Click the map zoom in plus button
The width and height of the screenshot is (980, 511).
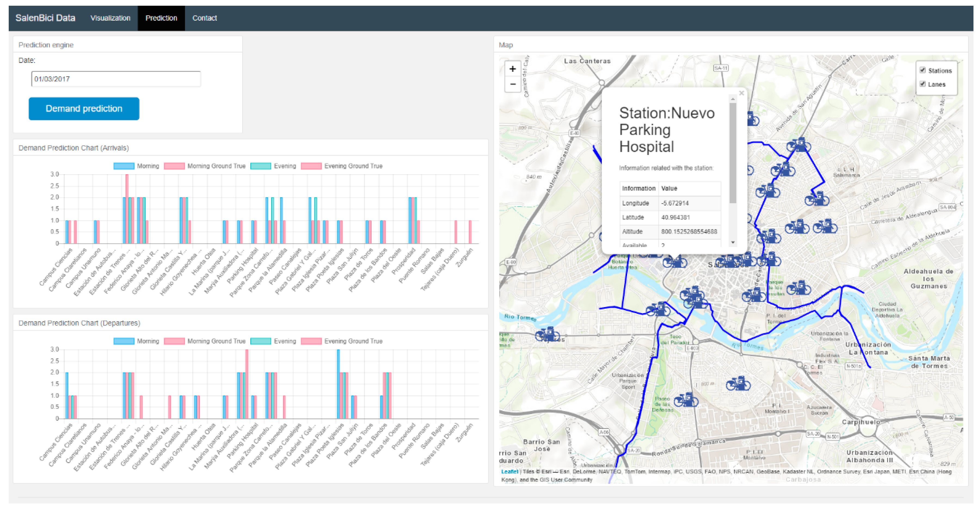click(x=512, y=69)
